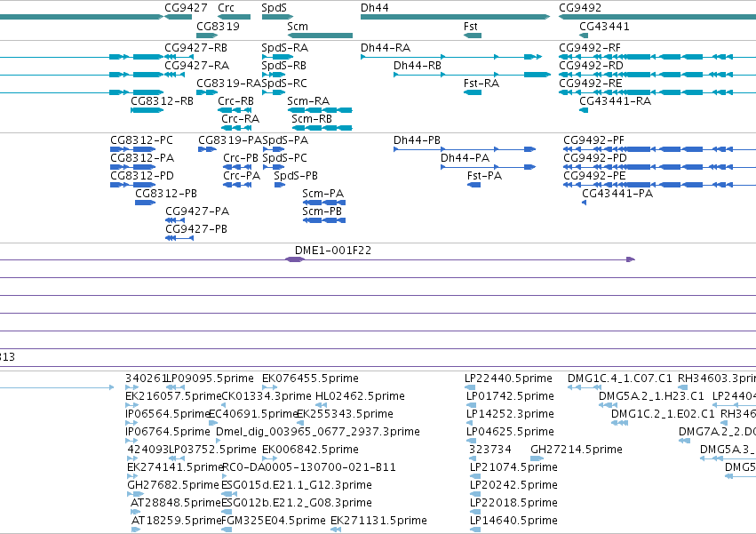Viewport: 756px width, 534px height.
Task: Click EST GH27214.5prime
Action: tap(537, 458)
